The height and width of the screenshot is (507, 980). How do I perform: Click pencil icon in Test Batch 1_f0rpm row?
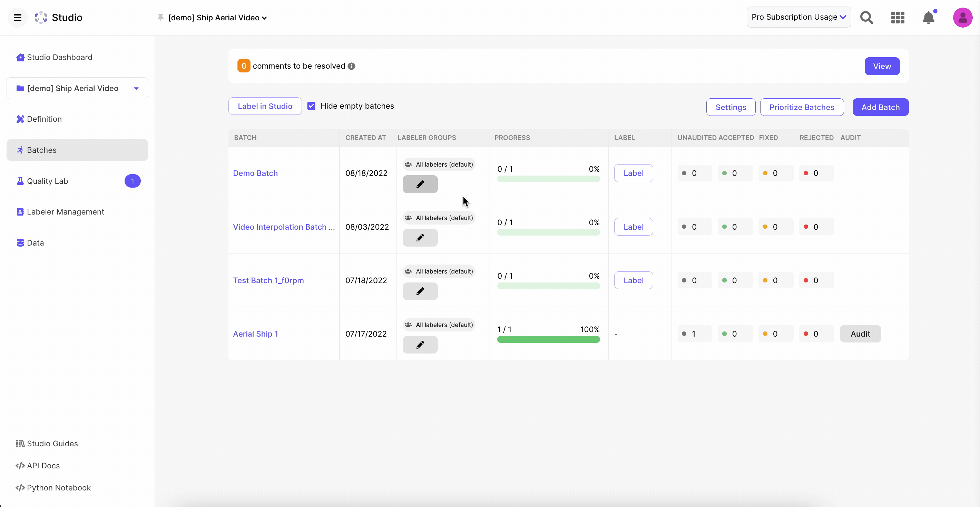[x=420, y=291]
